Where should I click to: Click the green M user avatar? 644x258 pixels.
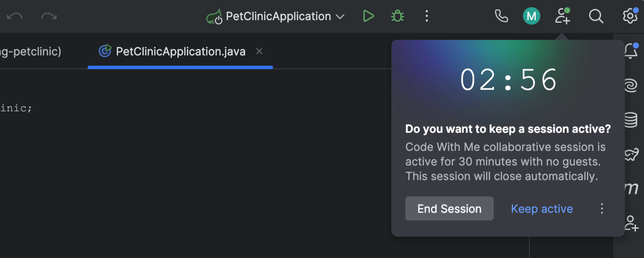pyautogui.click(x=532, y=17)
